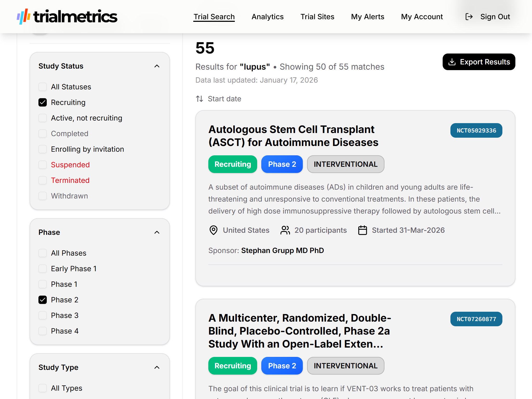
Task: Check Enrolling by invitation checkbox
Action: (43, 149)
